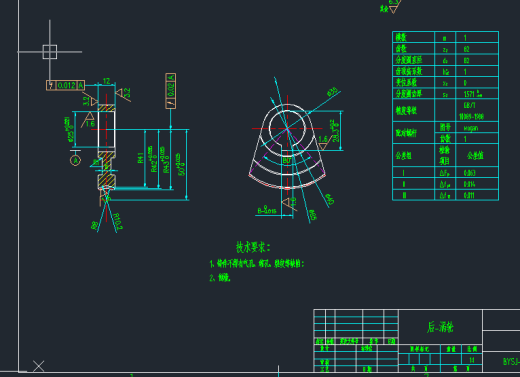Screen dimensions: 520x377
Task: Click the R41 radius dimension
Action: click(140, 158)
